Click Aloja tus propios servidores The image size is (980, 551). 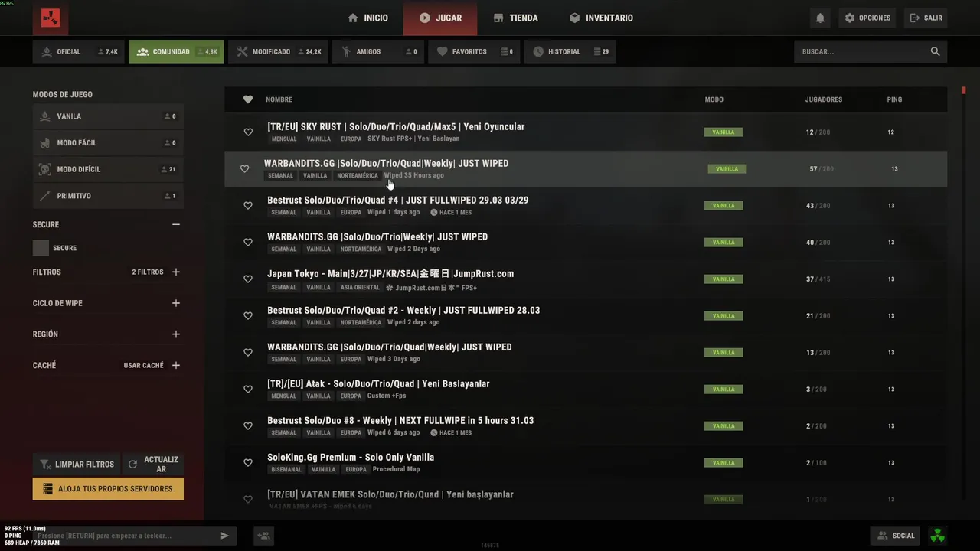tap(108, 489)
